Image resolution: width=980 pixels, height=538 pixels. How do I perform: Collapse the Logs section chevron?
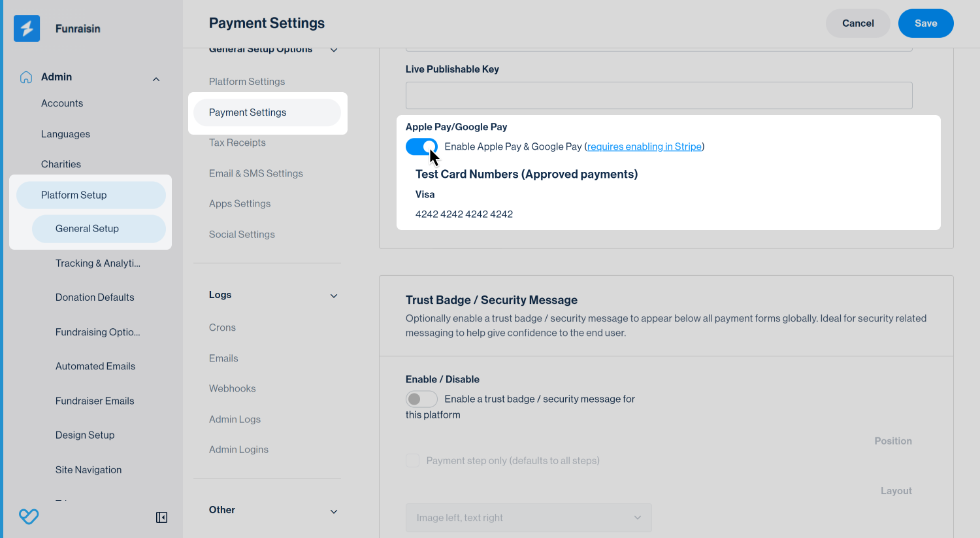(334, 296)
